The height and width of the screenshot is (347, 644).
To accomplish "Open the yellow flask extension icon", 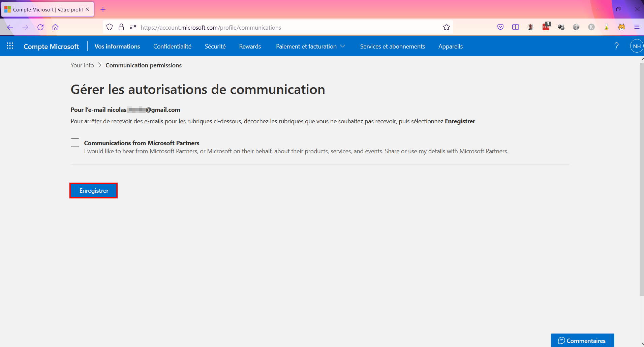I will (x=607, y=27).
